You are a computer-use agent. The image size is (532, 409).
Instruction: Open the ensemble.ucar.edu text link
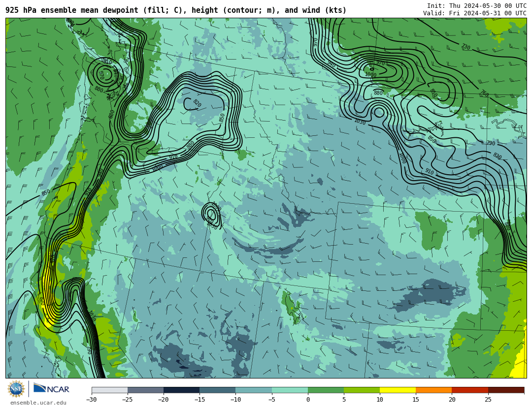[38, 403]
